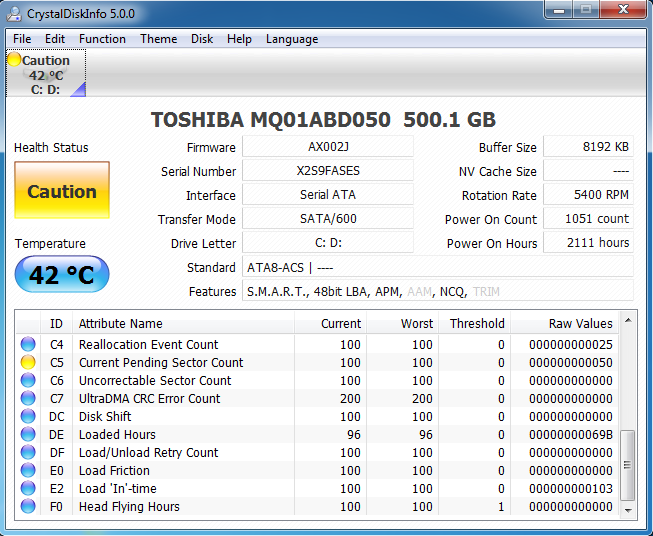Minimize the CrystalDiskInfo window
The width and height of the screenshot is (653, 536).
(559, 10)
